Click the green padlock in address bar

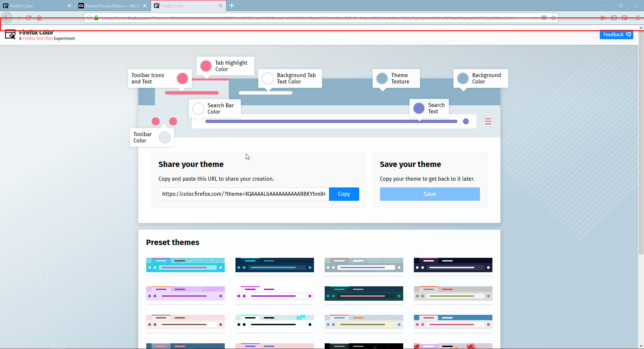click(x=96, y=18)
